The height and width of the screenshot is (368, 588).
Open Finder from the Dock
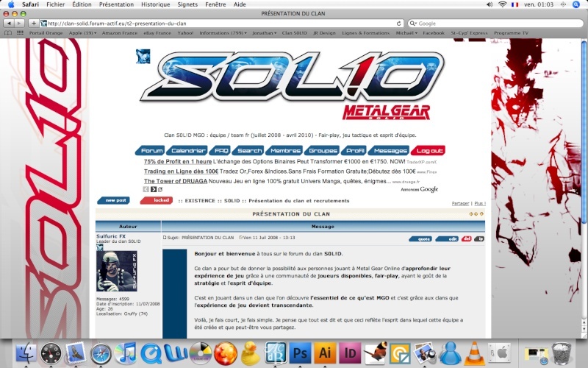tap(26, 353)
